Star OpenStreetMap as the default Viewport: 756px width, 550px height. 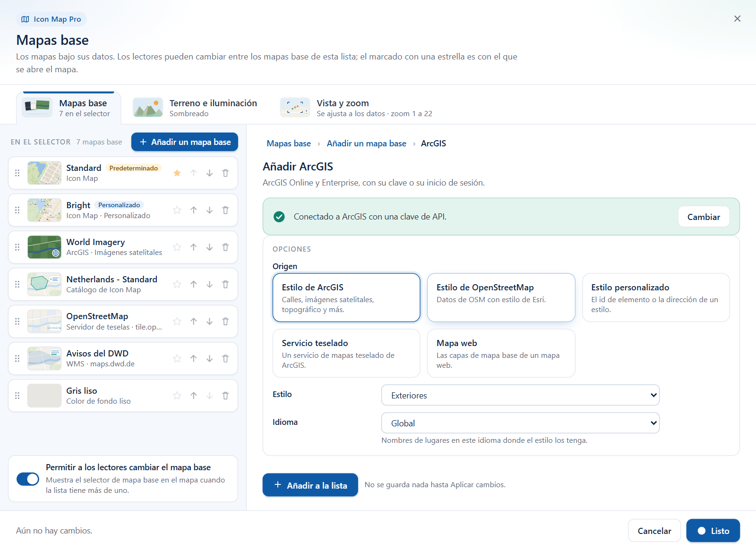(x=177, y=322)
